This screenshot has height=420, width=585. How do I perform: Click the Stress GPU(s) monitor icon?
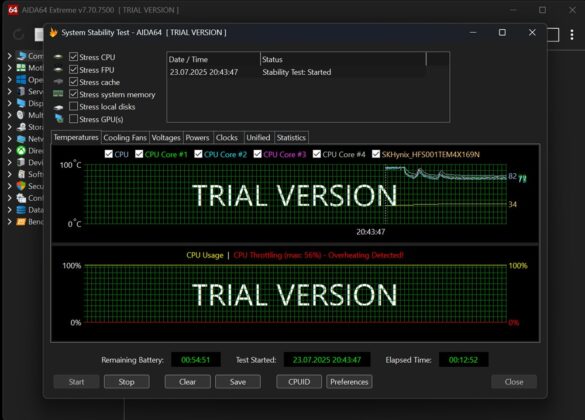59,119
